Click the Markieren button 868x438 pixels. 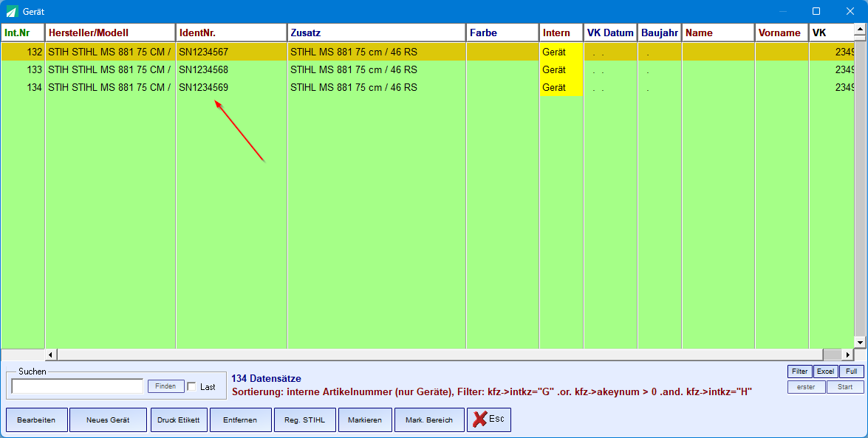pos(365,420)
